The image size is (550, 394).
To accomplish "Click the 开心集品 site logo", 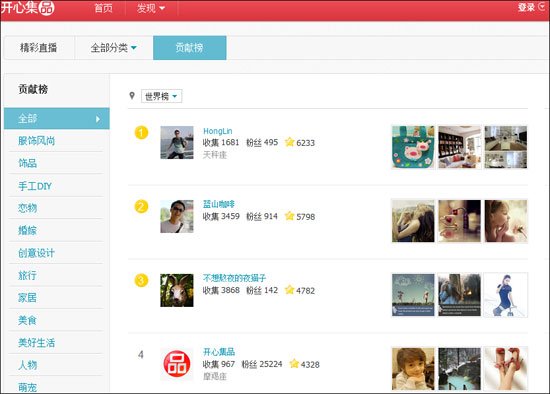I will tap(28, 7).
